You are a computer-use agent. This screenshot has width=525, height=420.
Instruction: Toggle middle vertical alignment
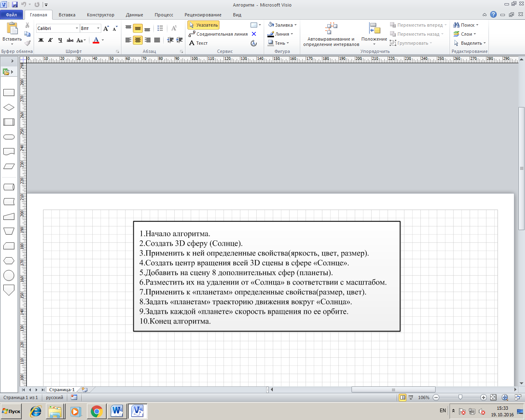[x=138, y=28]
